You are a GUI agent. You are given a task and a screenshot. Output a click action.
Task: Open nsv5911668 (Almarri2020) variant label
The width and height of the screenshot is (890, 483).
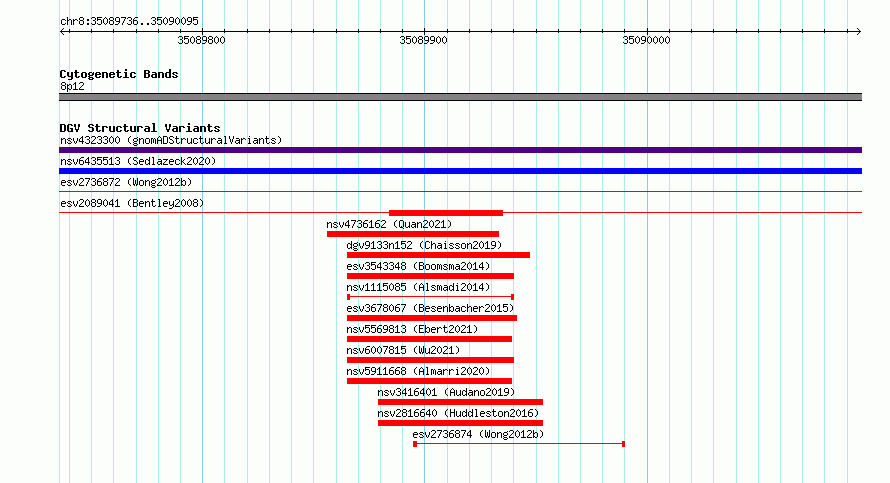[418, 371]
